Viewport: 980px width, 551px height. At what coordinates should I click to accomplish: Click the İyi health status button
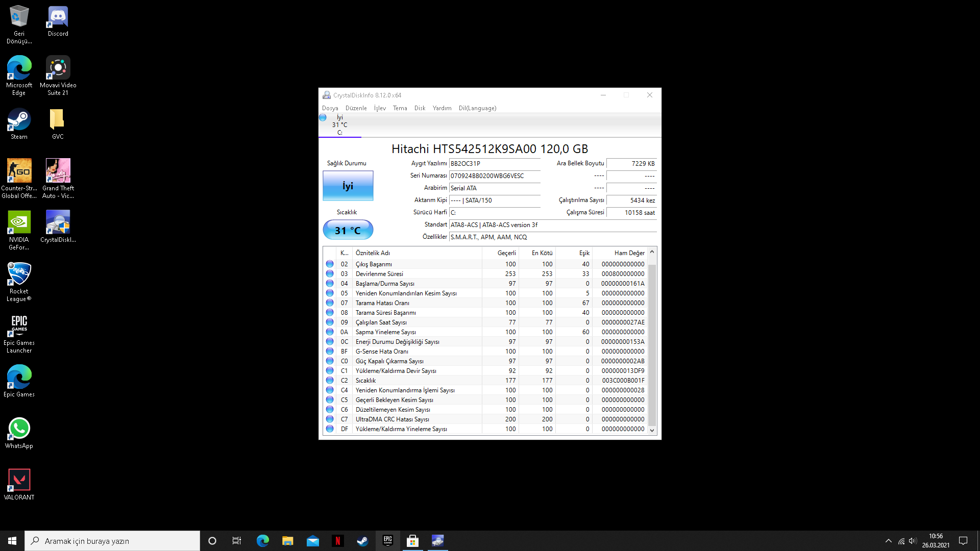pyautogui.click(x=348, y=186)
